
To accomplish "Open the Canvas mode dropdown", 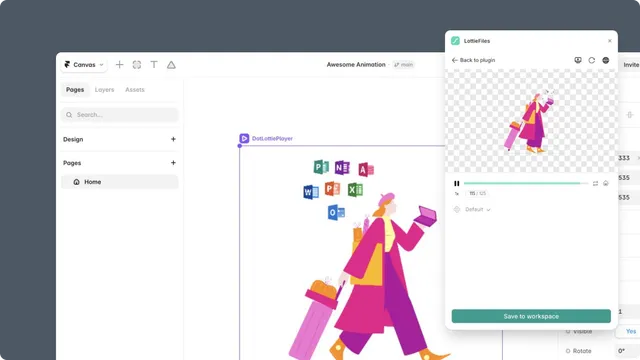I will click(x=84, y=65).
